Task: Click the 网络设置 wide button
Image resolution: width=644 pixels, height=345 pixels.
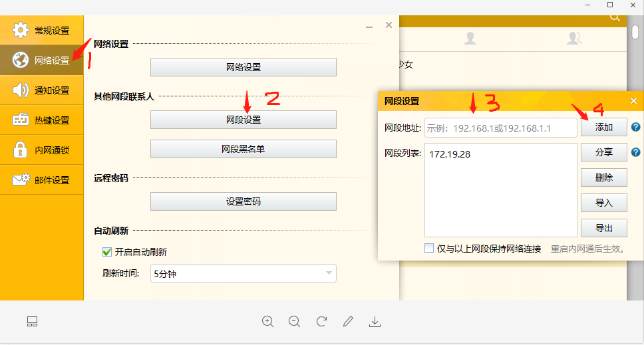Action: 243,67
